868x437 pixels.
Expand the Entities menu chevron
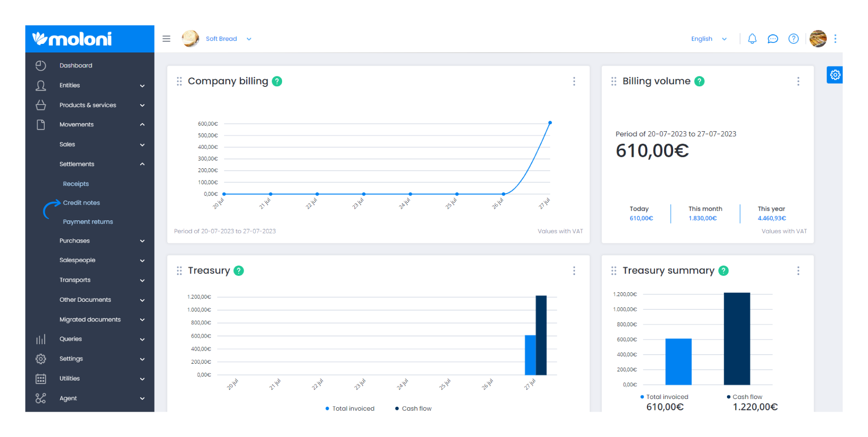click(x=142, y=85)
